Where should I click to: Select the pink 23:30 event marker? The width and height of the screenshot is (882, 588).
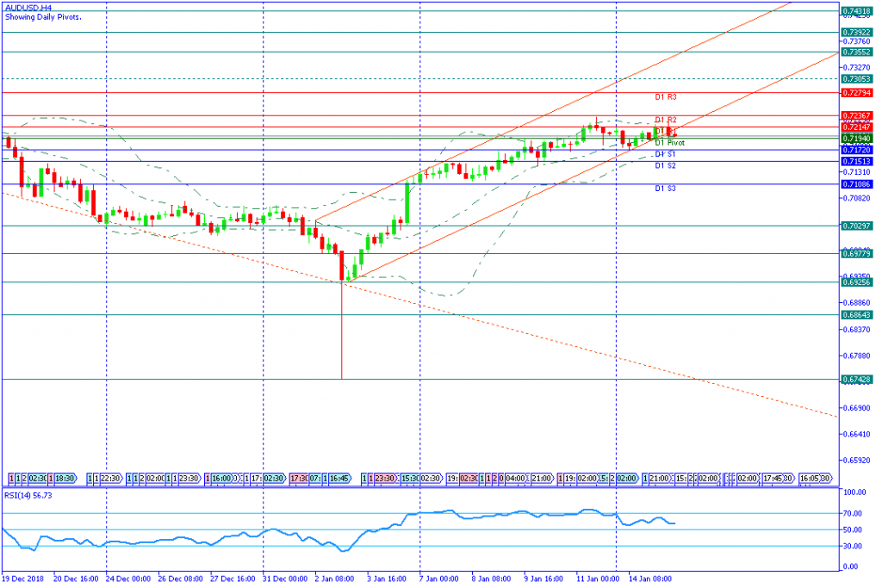click(x=385, y=476)
